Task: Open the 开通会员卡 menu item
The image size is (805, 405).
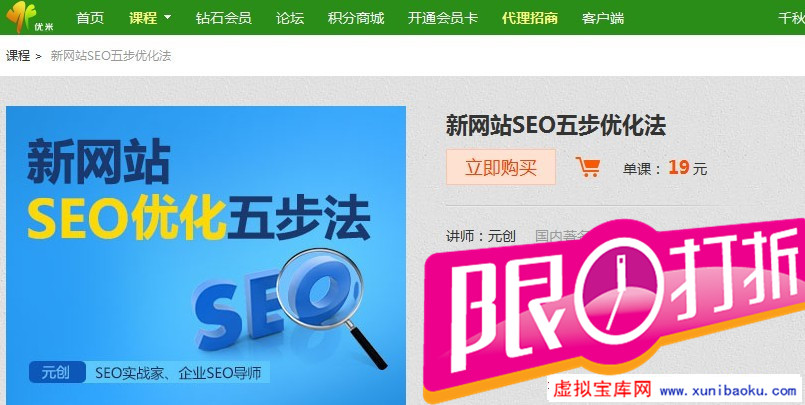Action: [x=443, y=18]
